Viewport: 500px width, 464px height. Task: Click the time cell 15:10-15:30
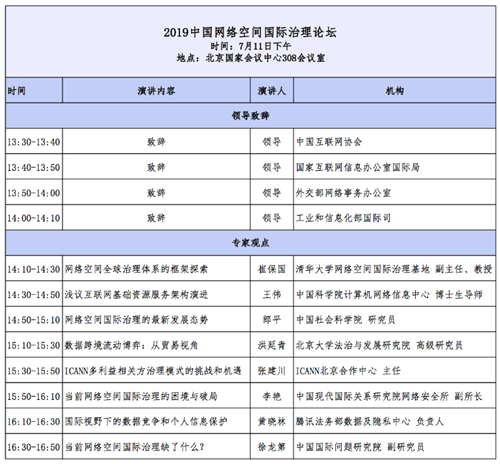coord(34,345)
